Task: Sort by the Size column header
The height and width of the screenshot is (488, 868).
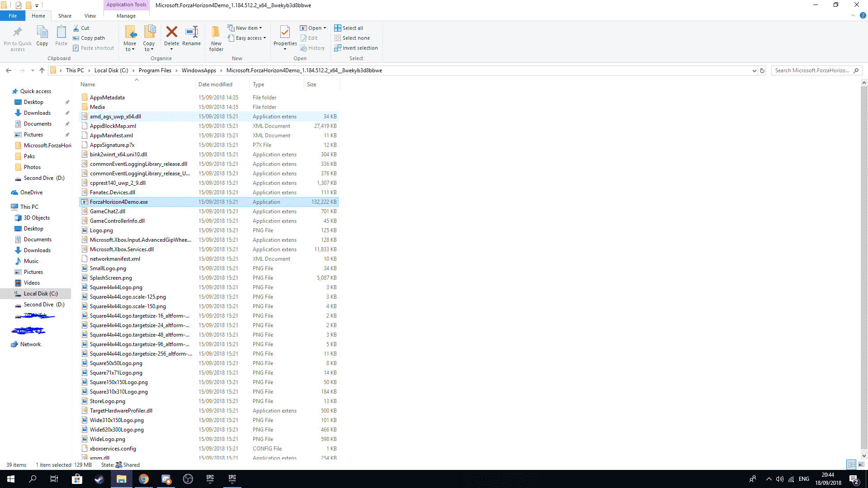Action: click(x=311, y=84)
